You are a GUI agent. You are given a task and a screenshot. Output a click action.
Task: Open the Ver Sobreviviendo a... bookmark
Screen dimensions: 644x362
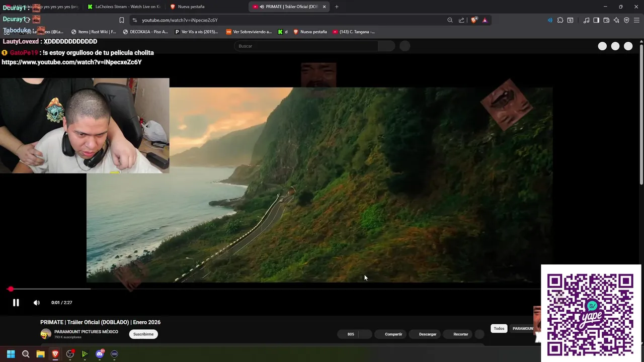(249, 32)
